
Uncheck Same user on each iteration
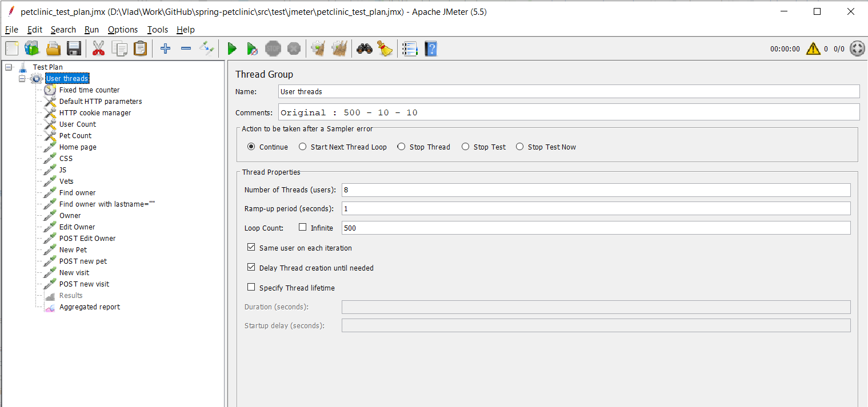tap(251, 248)
